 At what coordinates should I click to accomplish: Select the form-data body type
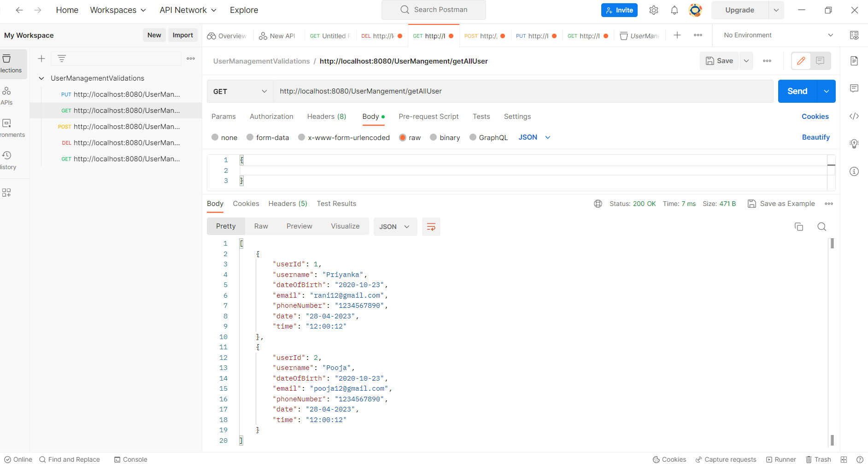(x=249, y=137)
